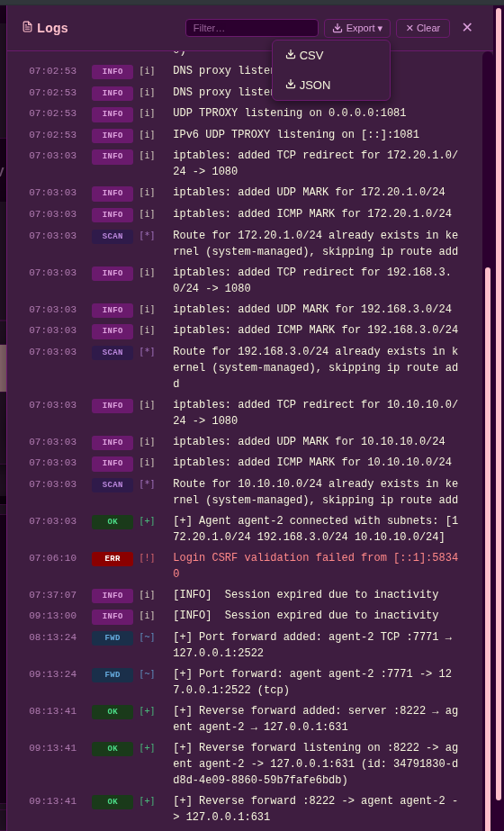Select added ICMP MARK for 192.168.3.0/24 message
The image size is (504, 831).
315,330
